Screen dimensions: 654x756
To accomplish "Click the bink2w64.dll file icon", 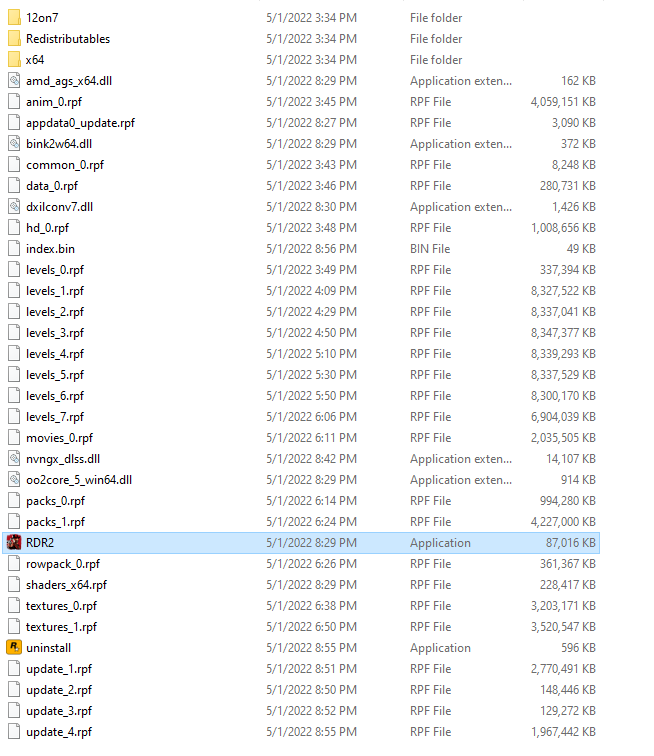I will tap(14, 144).
